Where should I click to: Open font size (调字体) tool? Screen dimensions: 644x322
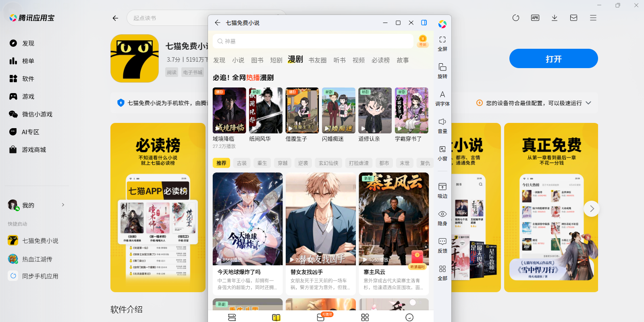[442, 95]
